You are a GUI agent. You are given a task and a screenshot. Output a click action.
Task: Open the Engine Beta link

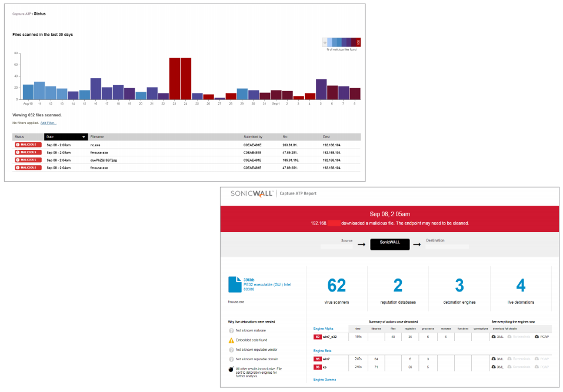322,351
